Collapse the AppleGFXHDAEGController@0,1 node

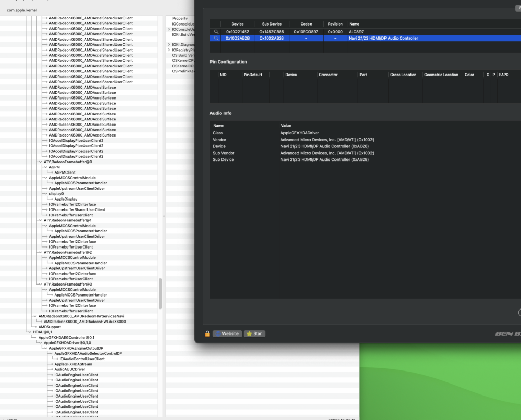coord(35,338)
